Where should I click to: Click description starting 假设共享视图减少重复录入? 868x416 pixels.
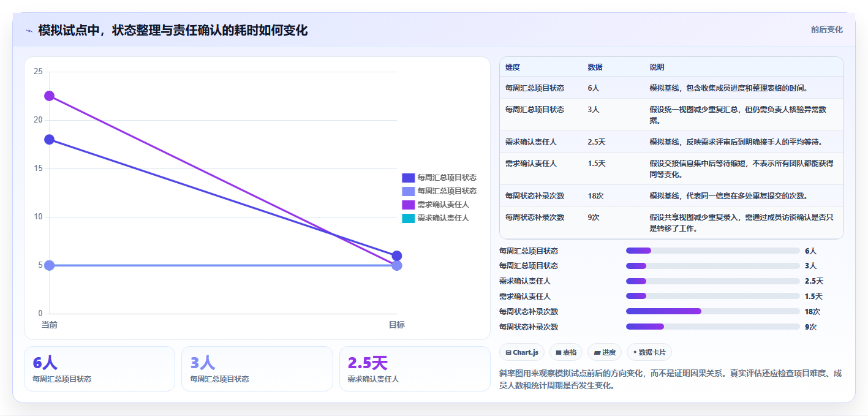click(x=742, y=222)
